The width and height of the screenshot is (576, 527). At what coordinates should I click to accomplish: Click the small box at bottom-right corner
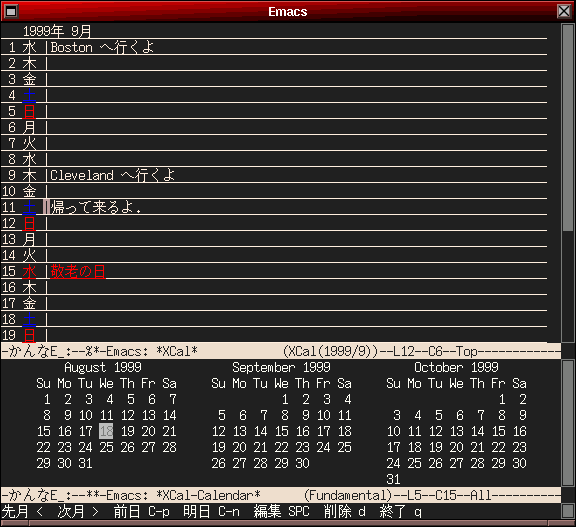tap(568, 510)
